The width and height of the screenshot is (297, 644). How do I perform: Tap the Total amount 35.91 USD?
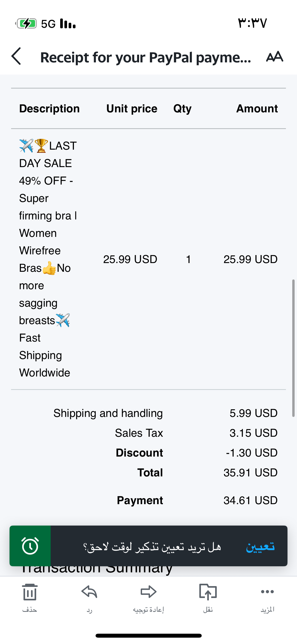point(250,473)
